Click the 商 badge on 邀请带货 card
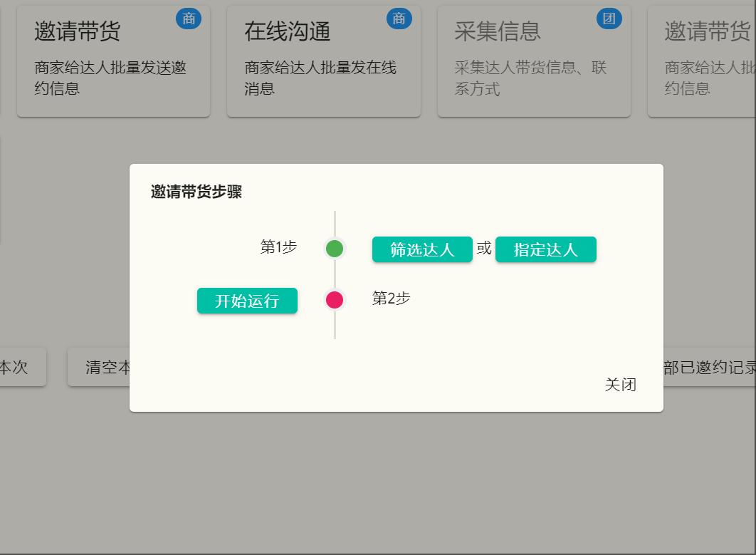This screenshot has width=756, height=555. [188, 19]
